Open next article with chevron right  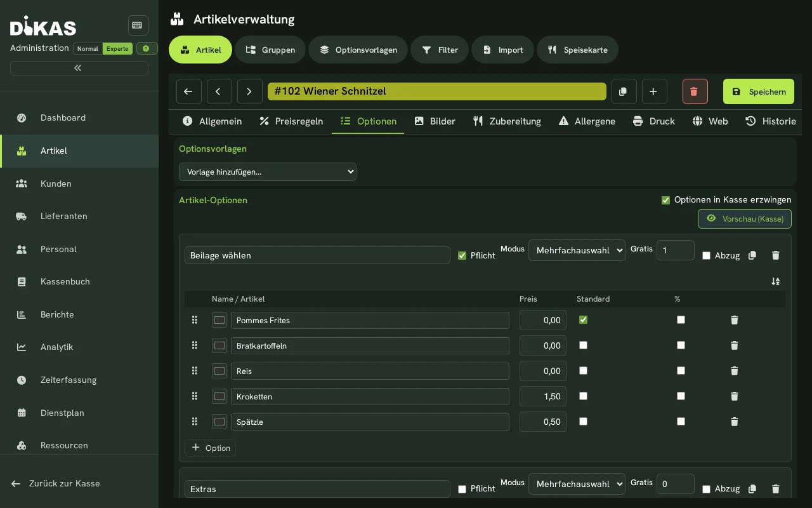tap(250, 91)
